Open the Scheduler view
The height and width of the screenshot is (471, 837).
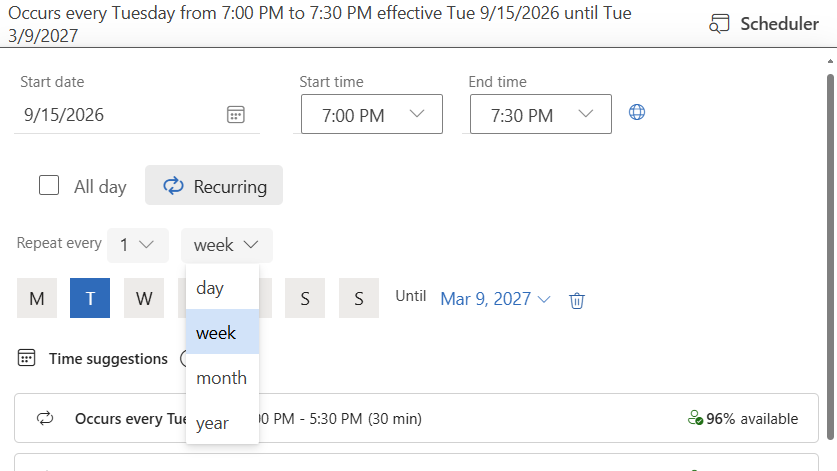pos(764,24)
